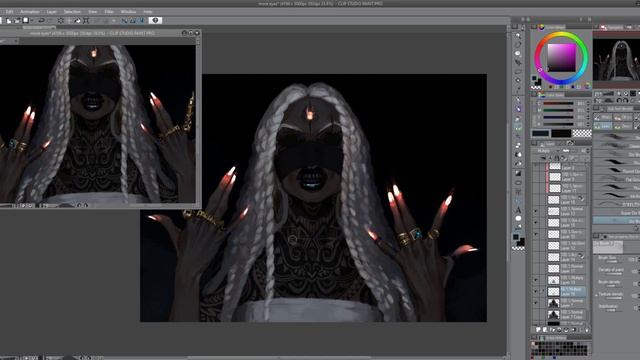
Task: Hide Layer 16 using its eye icon
Action: (x=536, y=222)
